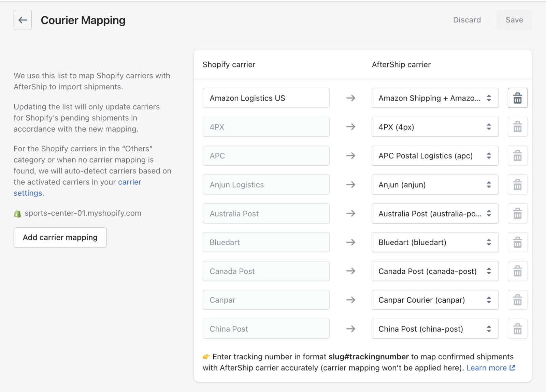The width and height of the screenshot is (546, 392).
Task: Delete the Canada Post mapping row
Action: tap(517, 271)
